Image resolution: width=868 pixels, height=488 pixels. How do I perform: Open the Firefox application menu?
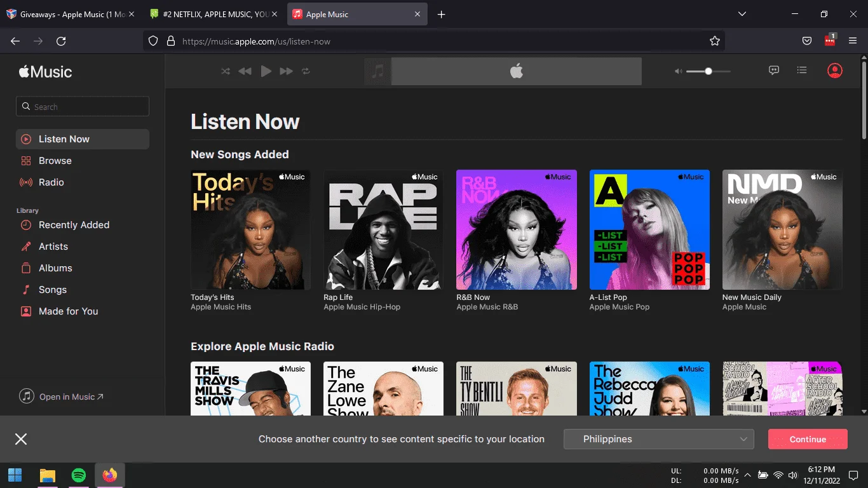[x=853, y=41]
